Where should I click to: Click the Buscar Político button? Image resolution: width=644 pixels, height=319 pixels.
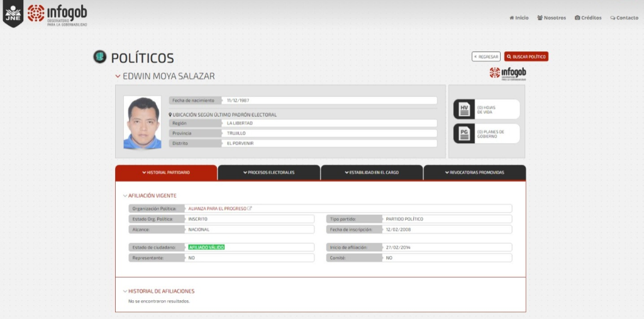coord(526,57)
